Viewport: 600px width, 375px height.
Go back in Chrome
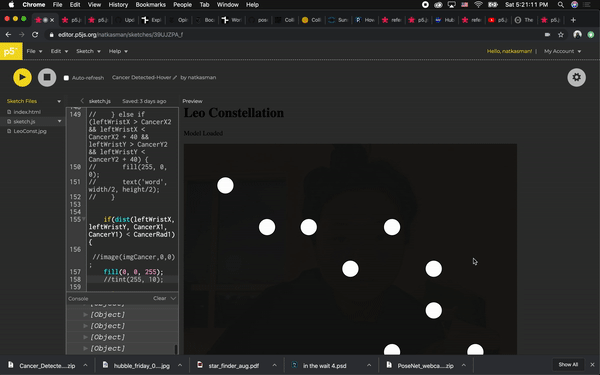click(8, 34)
